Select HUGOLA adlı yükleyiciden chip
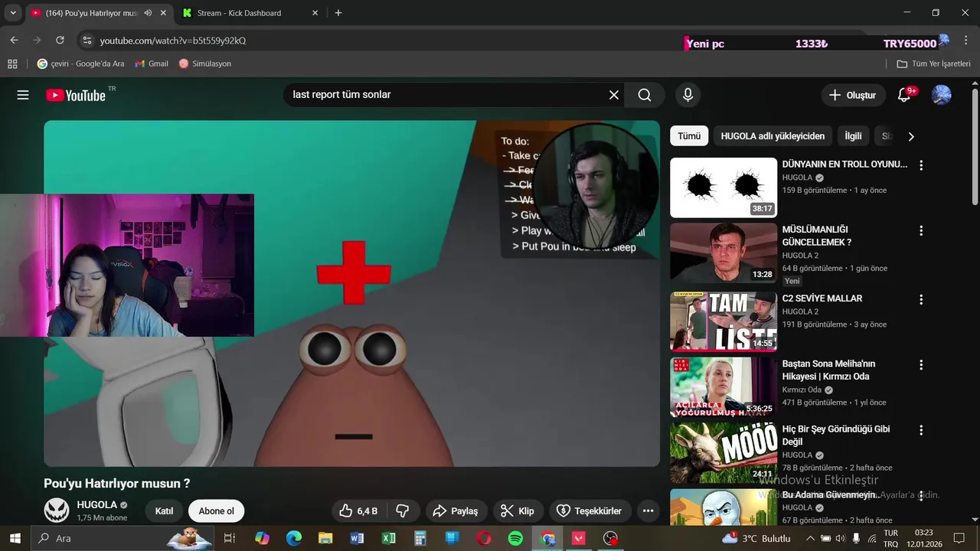This screenshot has width=980, height=551. [773, 136]
